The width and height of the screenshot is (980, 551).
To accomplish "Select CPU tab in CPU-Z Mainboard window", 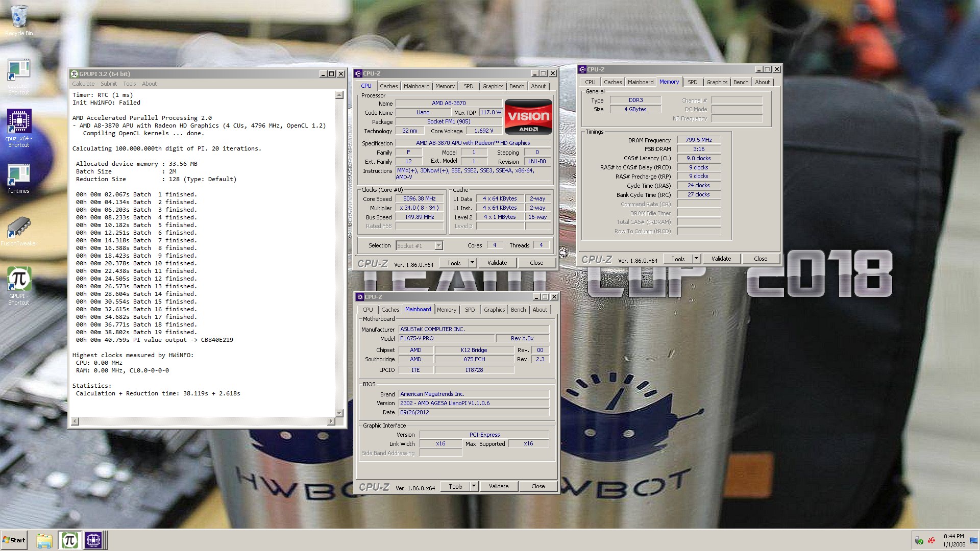I will point(367,310).
